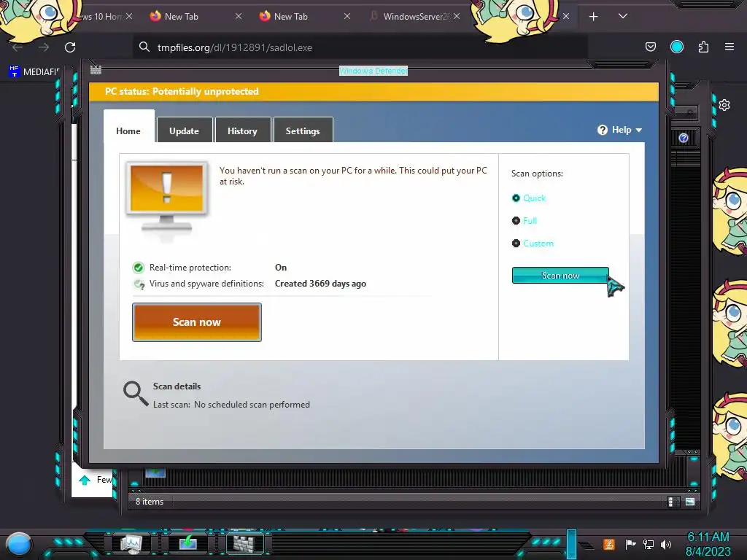Viewport: 747px width, 560px height.
Task: Open Action Center flag tray icon
Action: click(630, 544)
